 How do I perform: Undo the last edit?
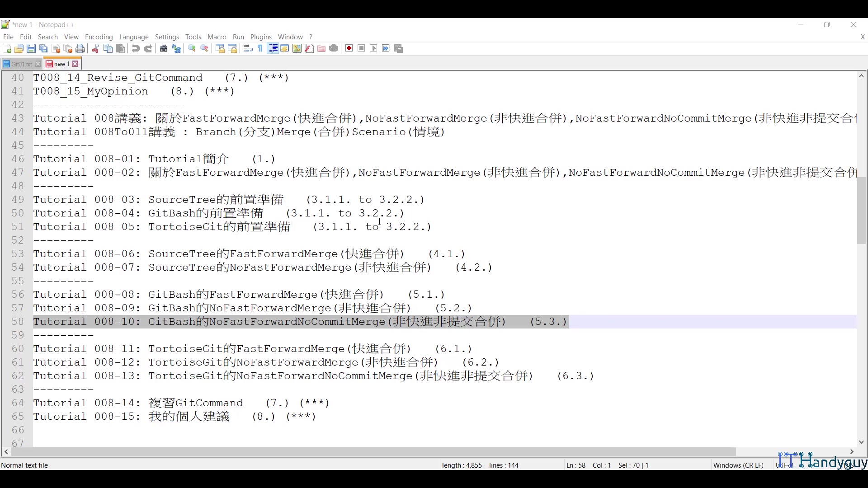click(136, 48)
